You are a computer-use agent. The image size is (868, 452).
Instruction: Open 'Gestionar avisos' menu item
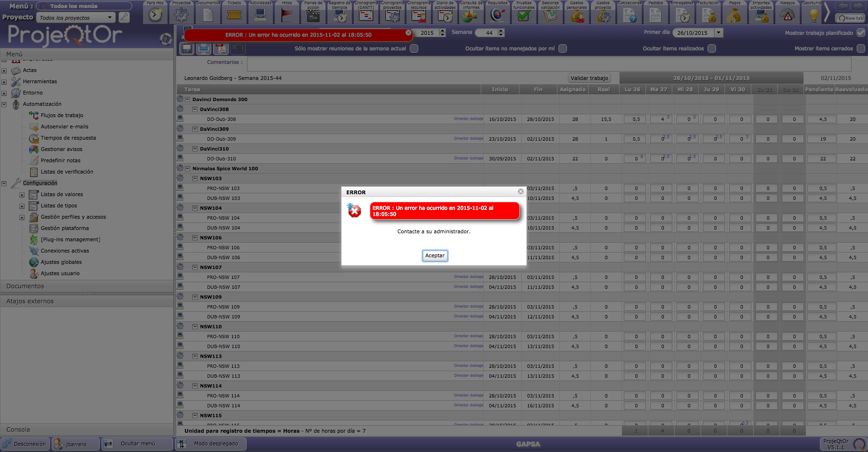[x=61, y=149]
